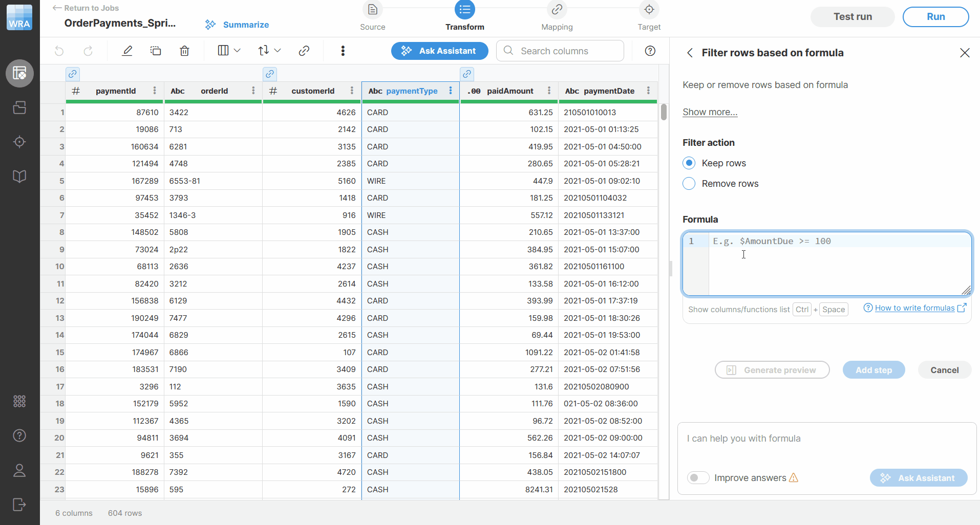
Task: Click the sign out icon in sidebar
Action: coord(19,505)
